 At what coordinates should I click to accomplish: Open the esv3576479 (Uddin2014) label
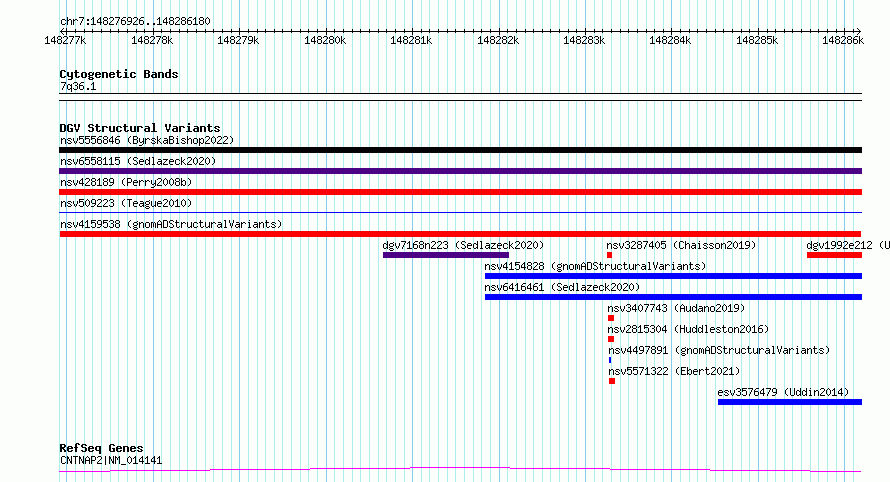(x=783, y=392)
